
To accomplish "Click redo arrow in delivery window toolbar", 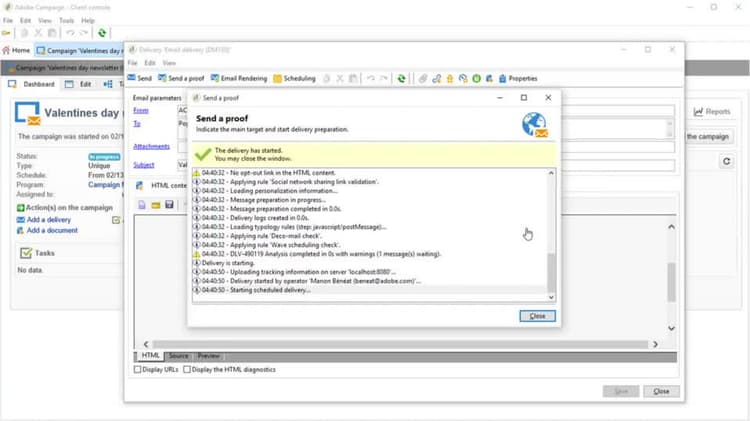I will 384,78.
